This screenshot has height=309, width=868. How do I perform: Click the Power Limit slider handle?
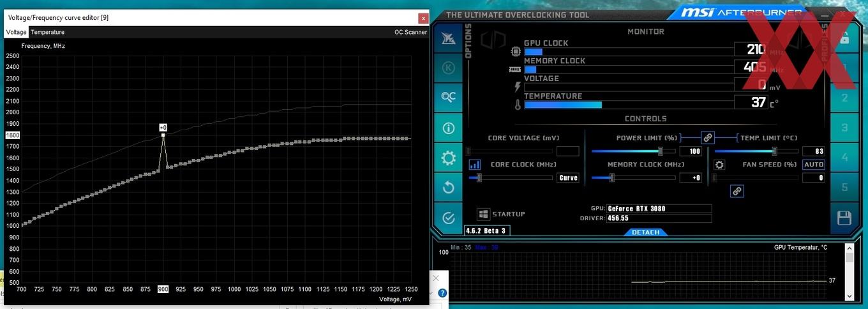click(661, 151)
